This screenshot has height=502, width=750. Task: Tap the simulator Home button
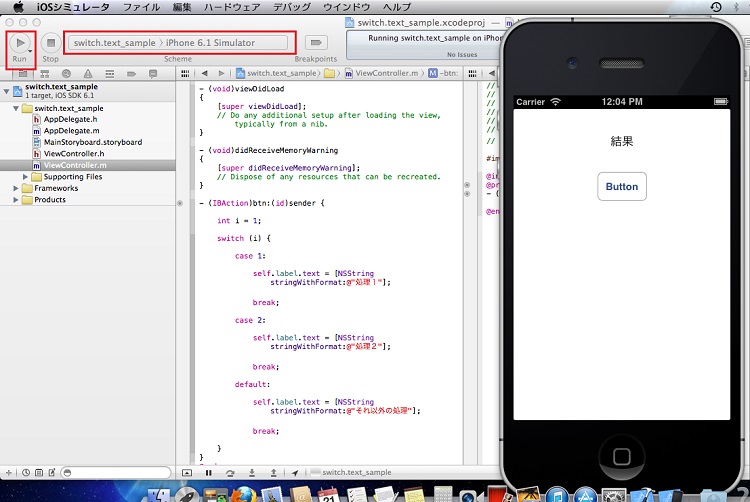pos(621,457)
